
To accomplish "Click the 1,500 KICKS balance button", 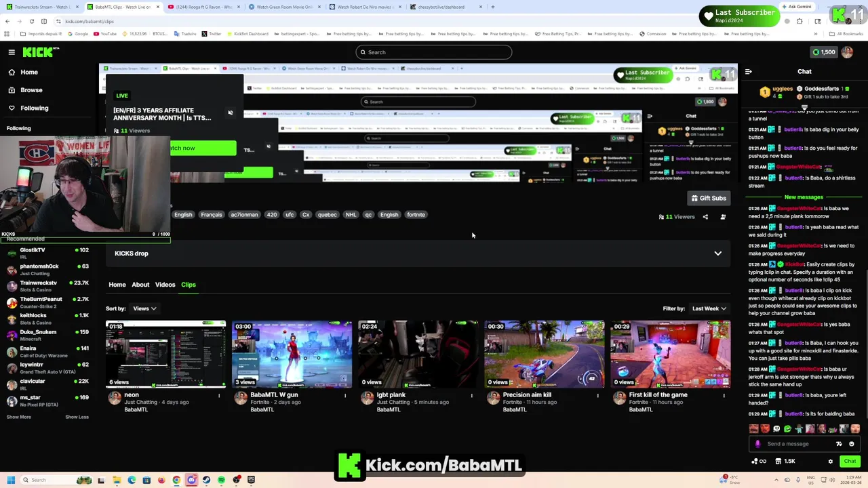I will coord(824,52).
